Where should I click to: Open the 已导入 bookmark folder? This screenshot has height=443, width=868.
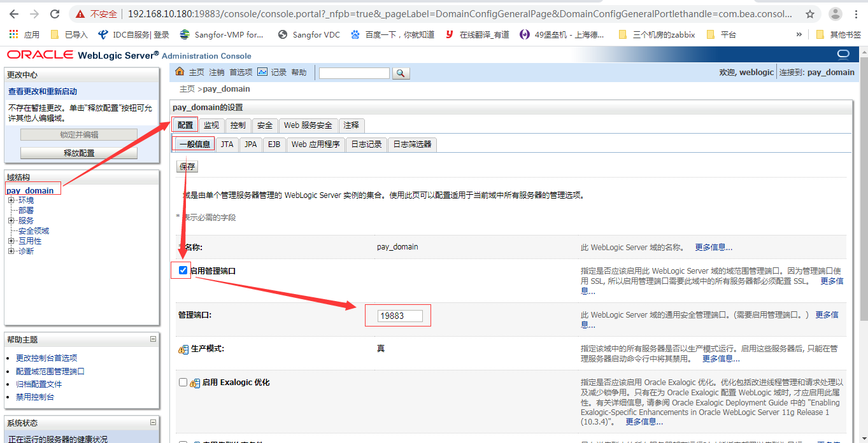click(x=69, y=34)
